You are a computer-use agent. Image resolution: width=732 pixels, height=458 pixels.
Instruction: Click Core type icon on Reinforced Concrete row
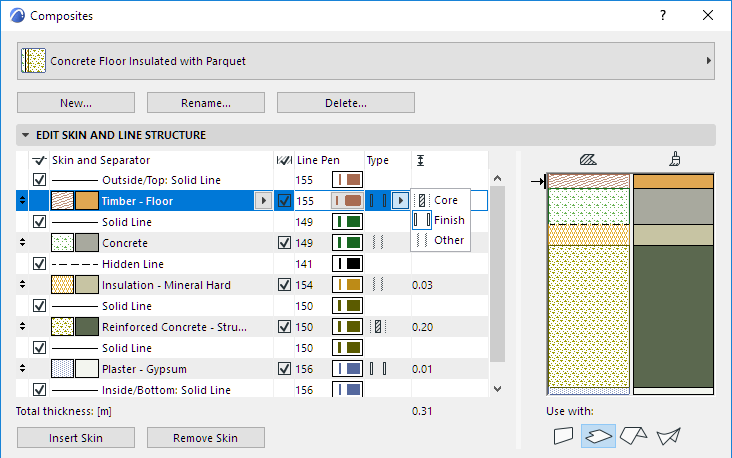point(378,327)
